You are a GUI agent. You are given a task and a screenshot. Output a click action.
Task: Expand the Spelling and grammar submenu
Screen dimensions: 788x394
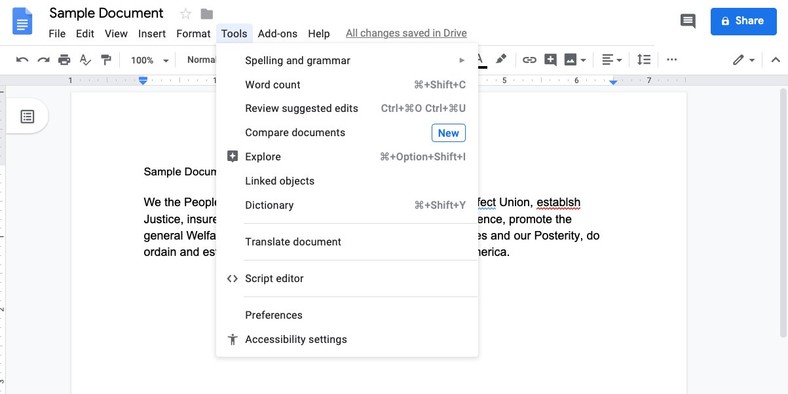(347, 60)
